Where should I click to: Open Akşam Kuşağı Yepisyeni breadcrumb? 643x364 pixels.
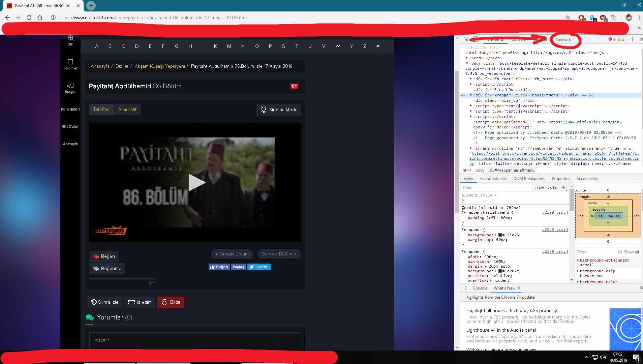pyautogui.click(x=160, y=66)
